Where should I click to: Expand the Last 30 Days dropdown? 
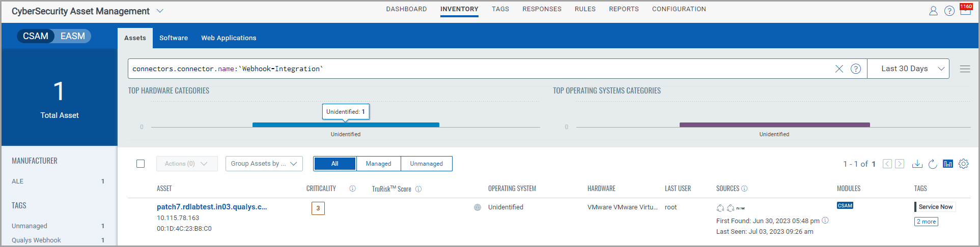coord(908,69)
